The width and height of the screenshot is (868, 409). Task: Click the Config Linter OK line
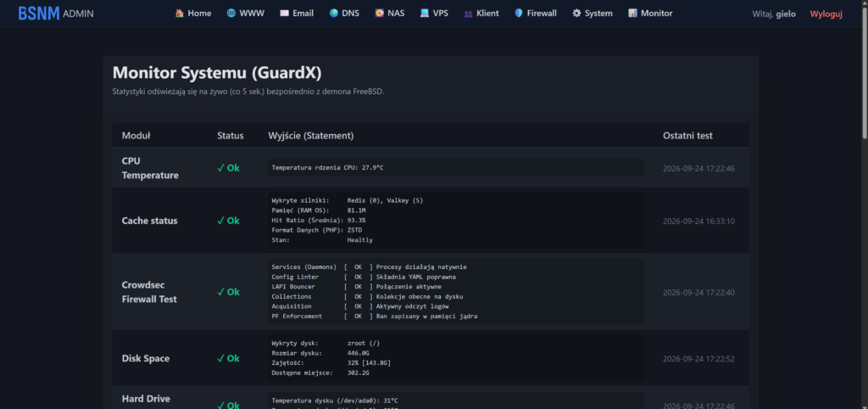point(364,277)
